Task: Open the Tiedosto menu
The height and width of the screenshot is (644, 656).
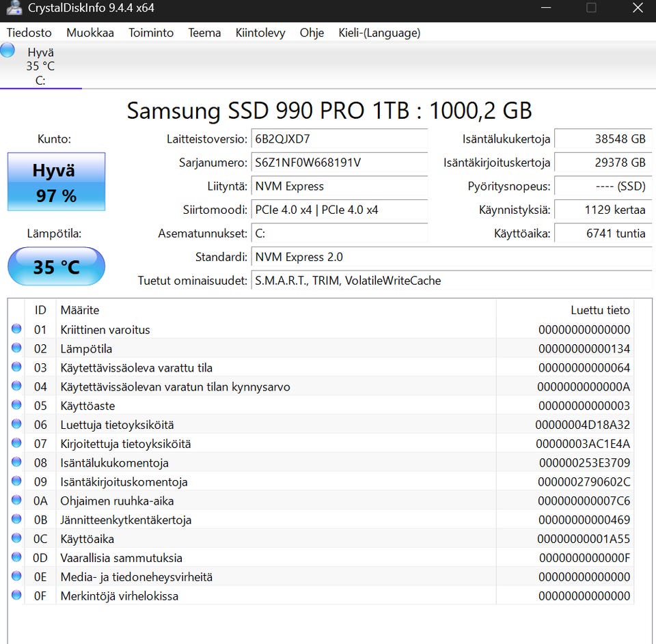Action: 29,33
